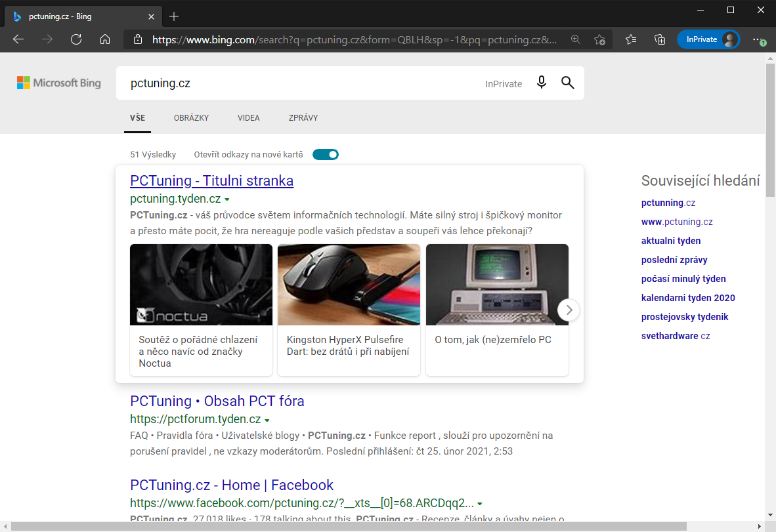
Task: Close the pctuning.cz - Bing tab
Action: click(152, 16)
